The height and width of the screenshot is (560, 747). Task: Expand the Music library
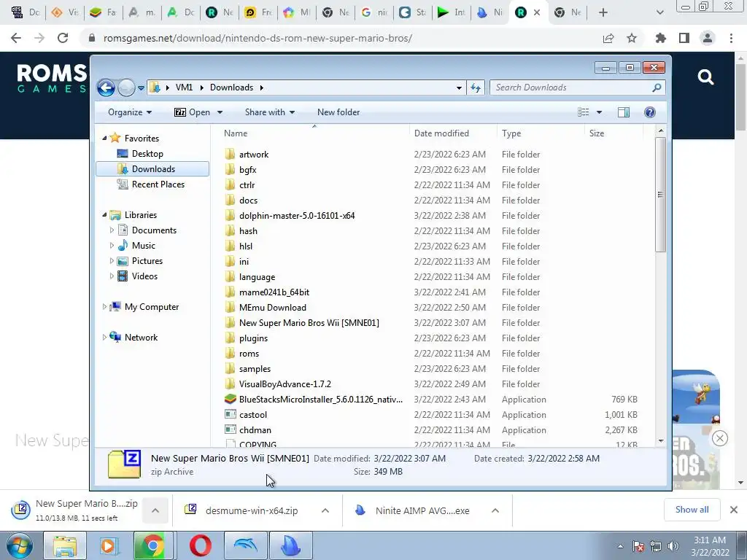tap(112, 246)
